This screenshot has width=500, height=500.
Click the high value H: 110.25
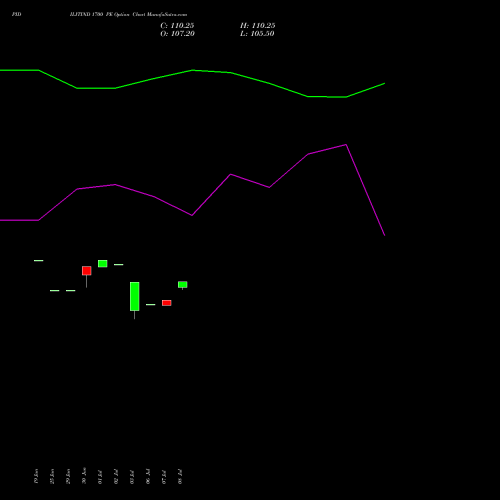point(258,25)
